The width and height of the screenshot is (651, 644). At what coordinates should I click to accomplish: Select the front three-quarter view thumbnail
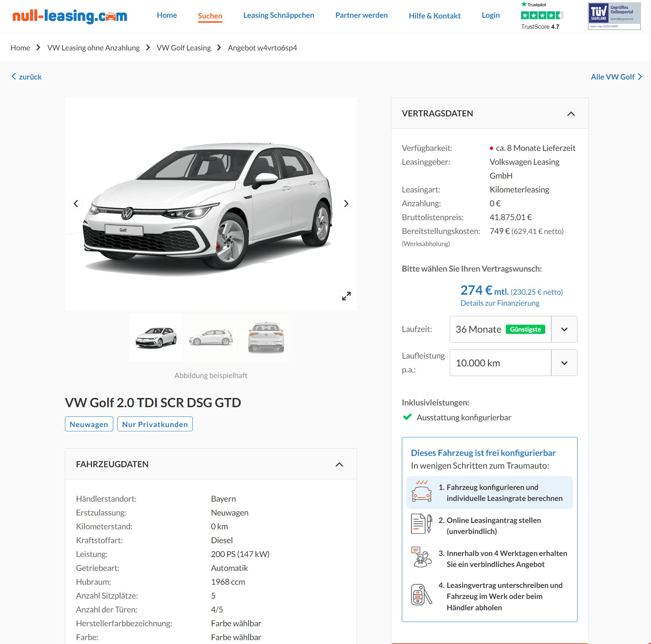(x=157, y=337)
